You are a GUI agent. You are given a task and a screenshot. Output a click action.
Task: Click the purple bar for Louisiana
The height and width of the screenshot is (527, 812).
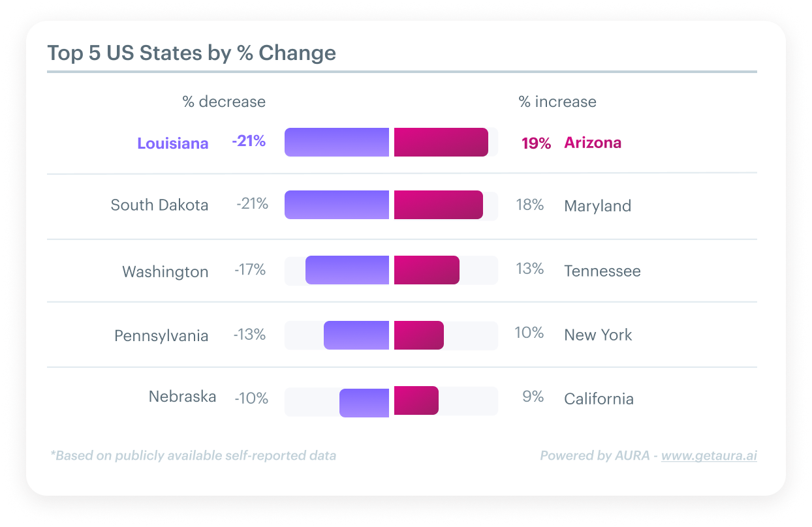[337, 142]
